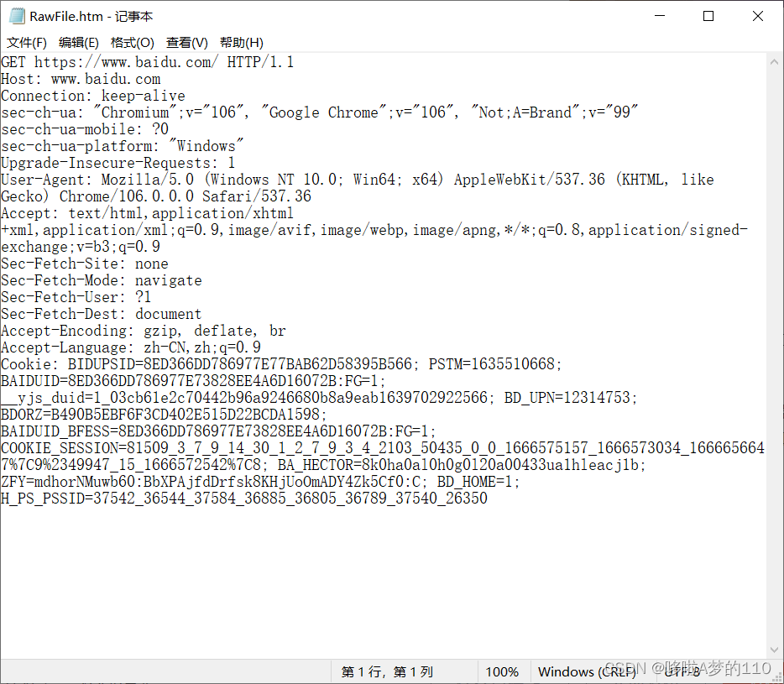Click the scrollbar up arrow
The image size is (784, 684).
[774, 62]
